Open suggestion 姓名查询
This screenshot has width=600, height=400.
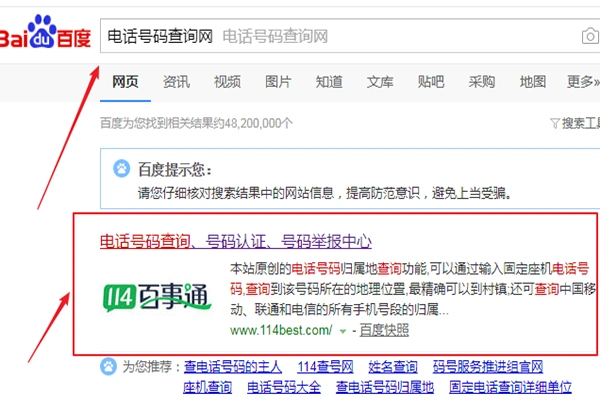coord(393,367)
